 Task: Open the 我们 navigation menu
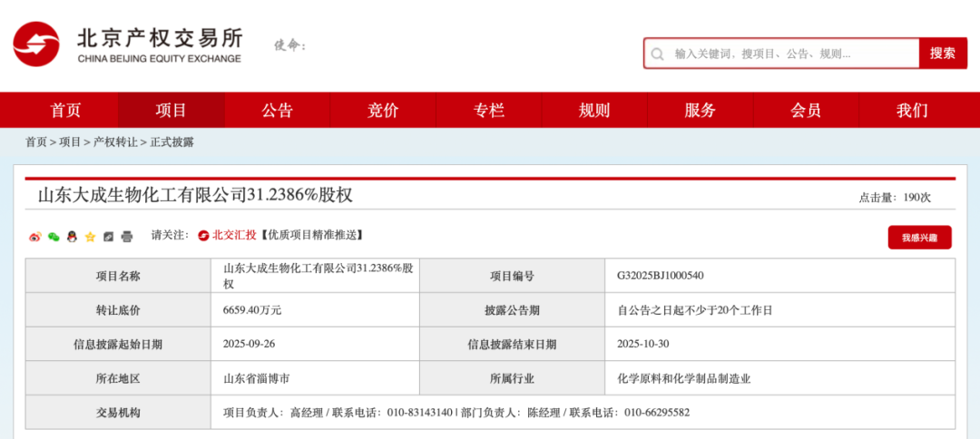913,111
